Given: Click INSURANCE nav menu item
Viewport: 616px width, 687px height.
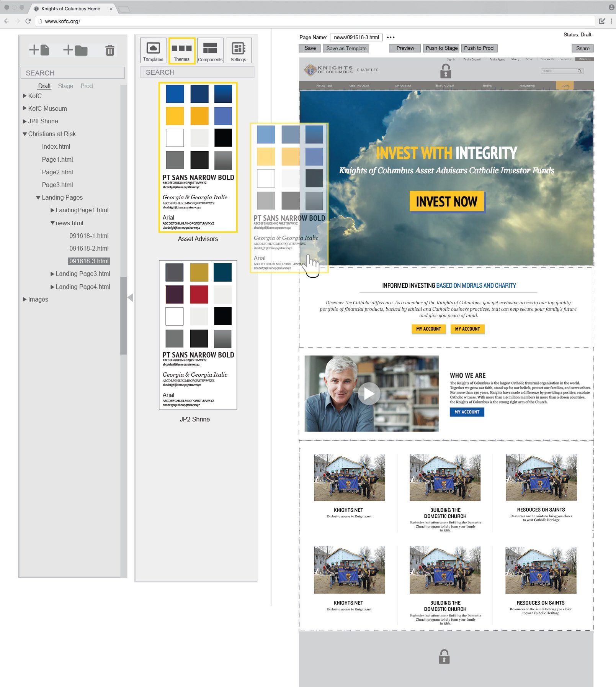Looking at the screenshot, I should (x=445, y=85).
